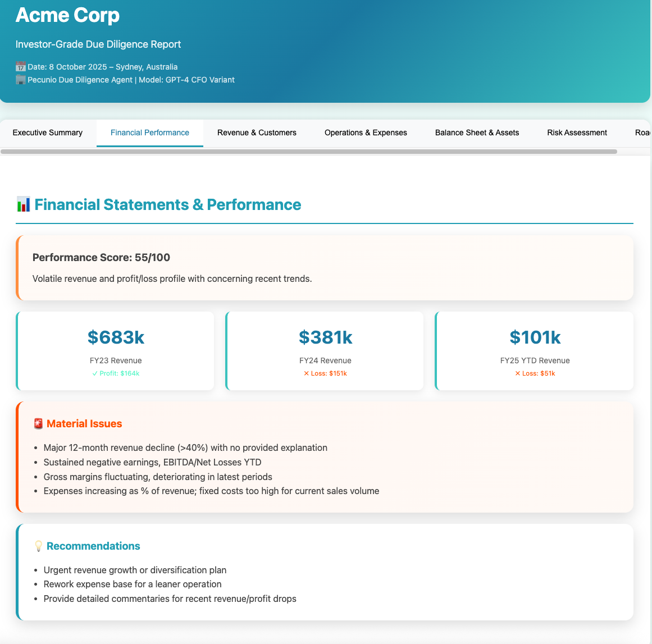Viewport: 652px width, 644px height.
Task: Click the red X beside Loss $51k
Action: coord(518,373)
